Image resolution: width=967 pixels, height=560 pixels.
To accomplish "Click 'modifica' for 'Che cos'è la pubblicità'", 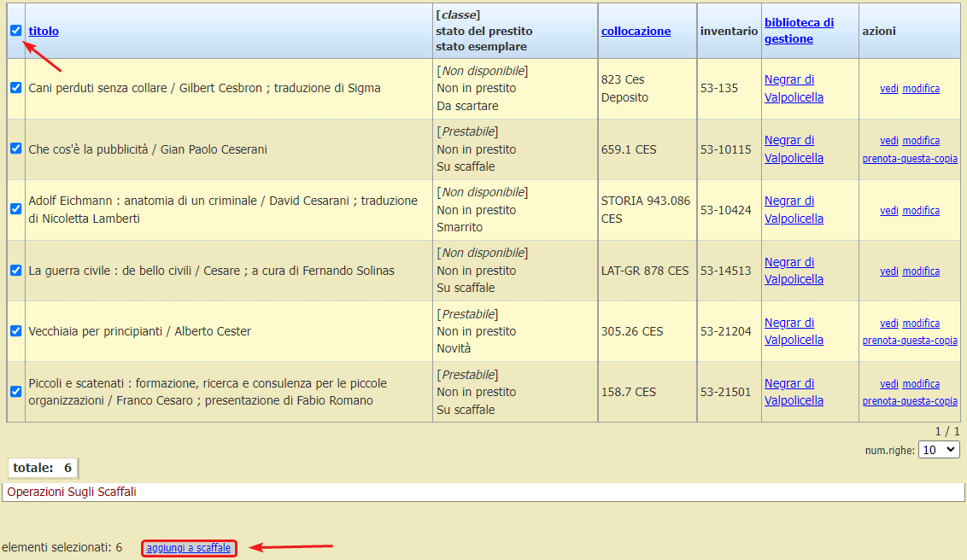I will point(921,141).
